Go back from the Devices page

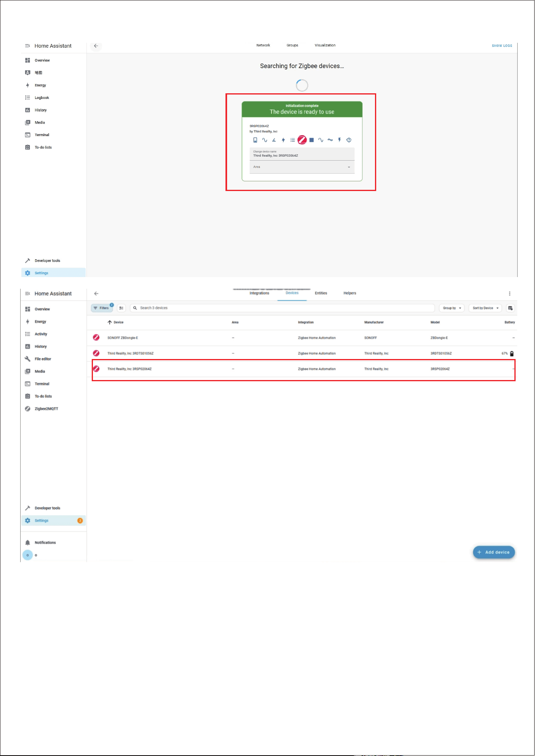96,294
